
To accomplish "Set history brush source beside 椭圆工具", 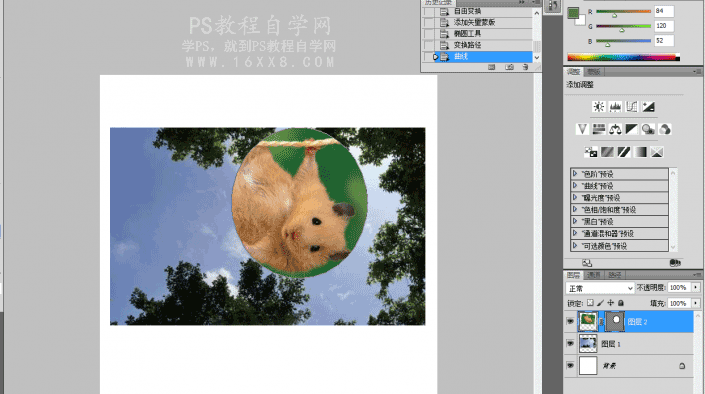I will (429, 34).
